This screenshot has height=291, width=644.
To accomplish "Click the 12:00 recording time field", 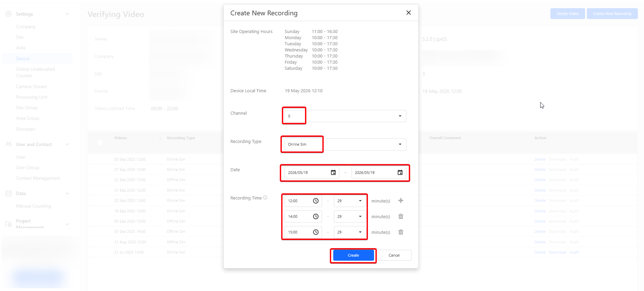I will click(x=303, y=201).
